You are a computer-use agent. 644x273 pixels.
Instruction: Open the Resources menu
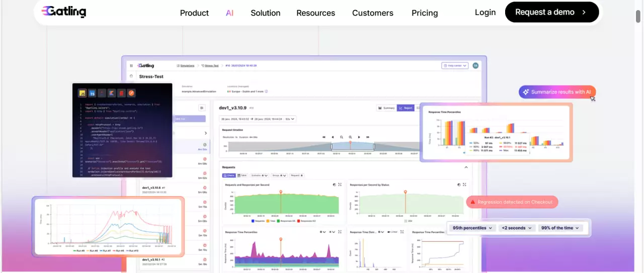315,13
